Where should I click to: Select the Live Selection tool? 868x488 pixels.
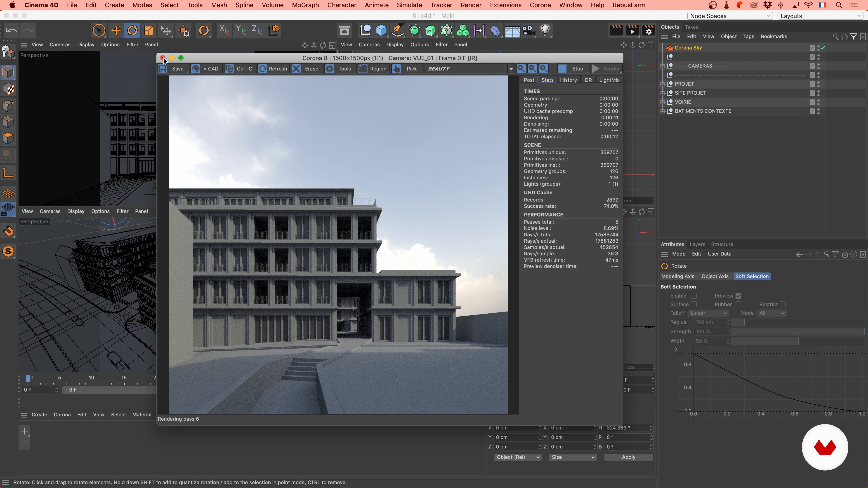tap(99, 31)
